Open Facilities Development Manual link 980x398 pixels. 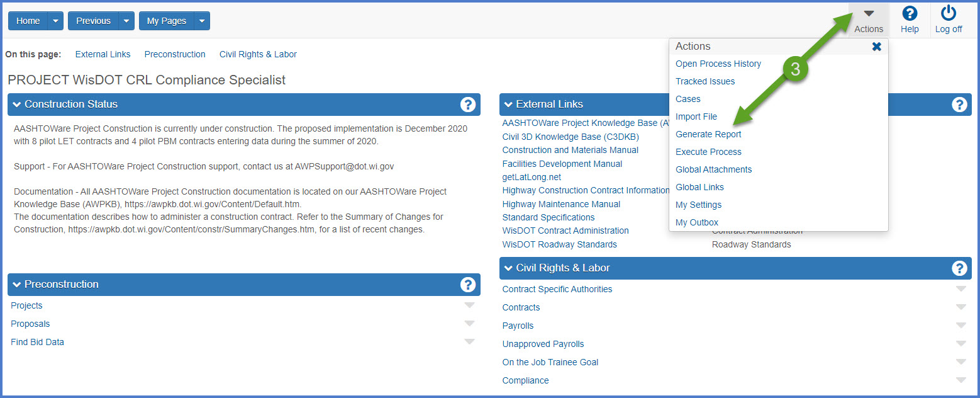pyautogui.click(x=562, y=164)
